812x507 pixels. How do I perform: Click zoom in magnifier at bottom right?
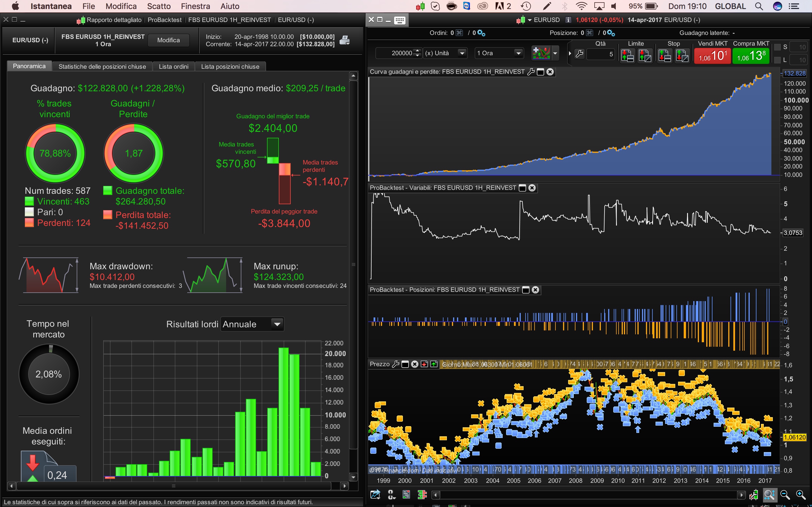(x=800, y=495)
